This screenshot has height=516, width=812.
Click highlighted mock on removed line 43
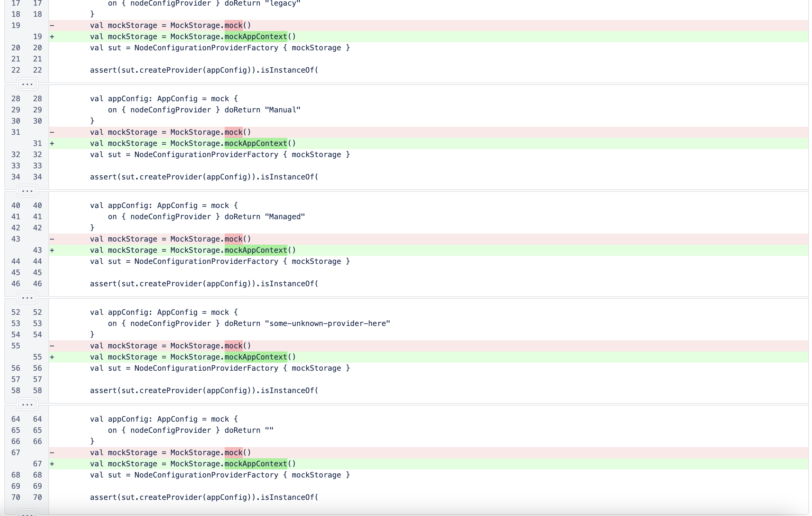pyautogui.click(x=233, y=239)
